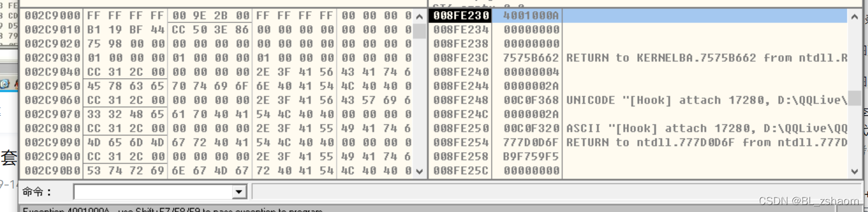Select dump address 002C9000
The width and height of the screenshot is (868, 212).
[52, 15]
